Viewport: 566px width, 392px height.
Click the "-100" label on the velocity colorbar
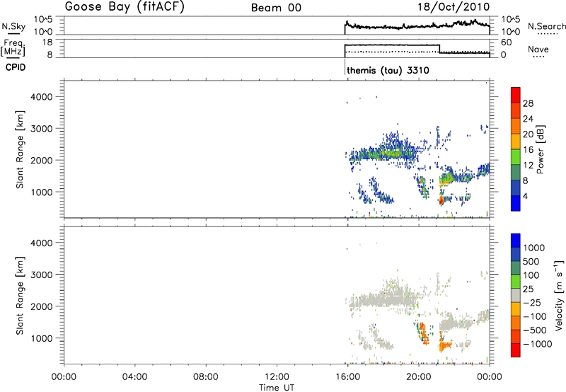(x=535, y=316)
